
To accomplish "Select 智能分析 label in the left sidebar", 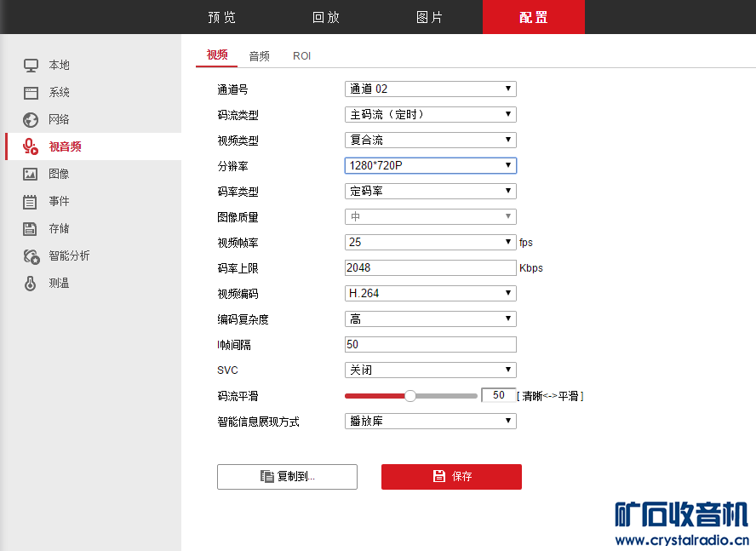I will (x=70, y=255).
